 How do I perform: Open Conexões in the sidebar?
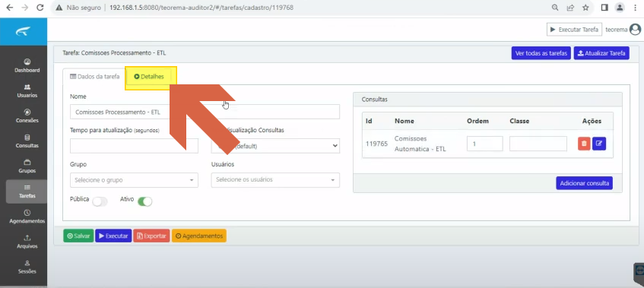27,116
